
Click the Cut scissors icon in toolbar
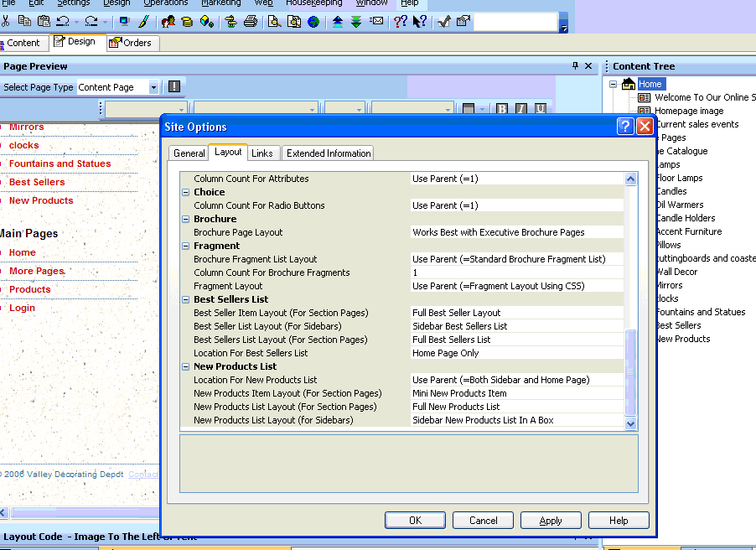tap(7, 22)
